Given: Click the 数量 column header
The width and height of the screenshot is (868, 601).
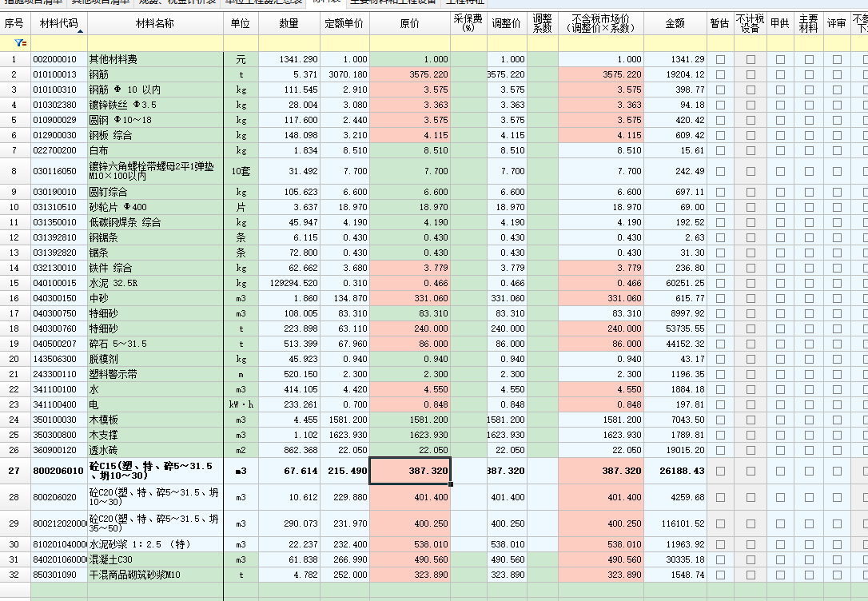Looking at the screenshot, I should [x=289, y=23].
